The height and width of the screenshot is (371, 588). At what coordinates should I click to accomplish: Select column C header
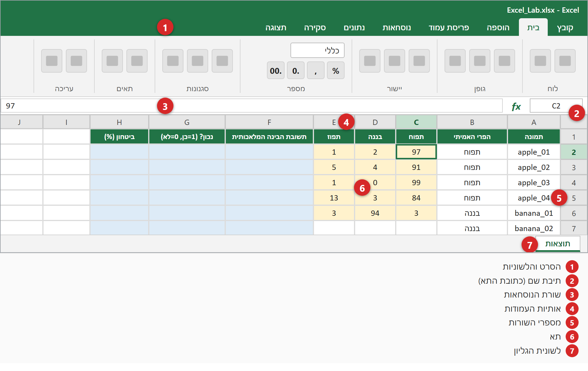pos(416,122)
